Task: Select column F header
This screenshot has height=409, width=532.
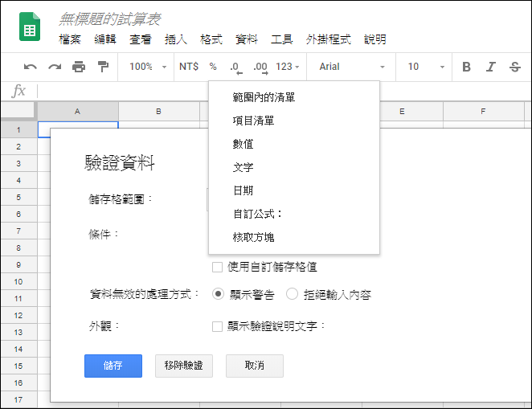Action: coord(483,111)
